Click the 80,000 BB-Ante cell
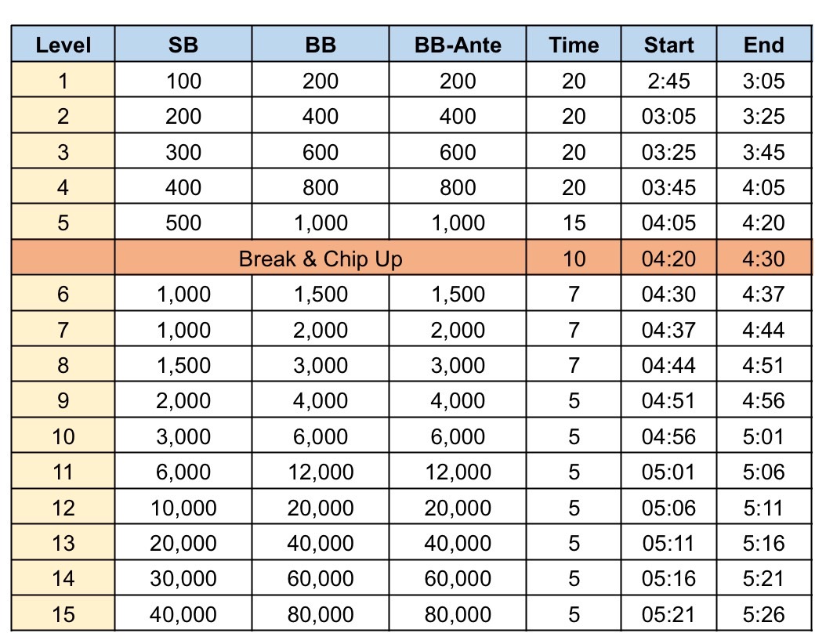Screen dimensions: 826x644 [458, 615]
